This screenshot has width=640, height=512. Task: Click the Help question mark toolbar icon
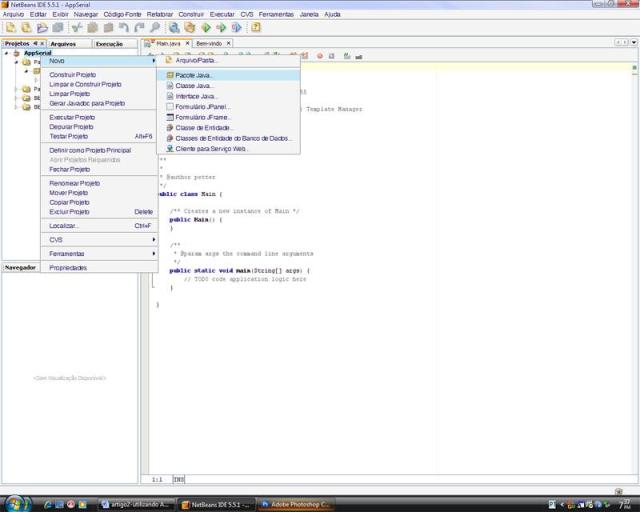pyautogui.click(x=256, y=28)
